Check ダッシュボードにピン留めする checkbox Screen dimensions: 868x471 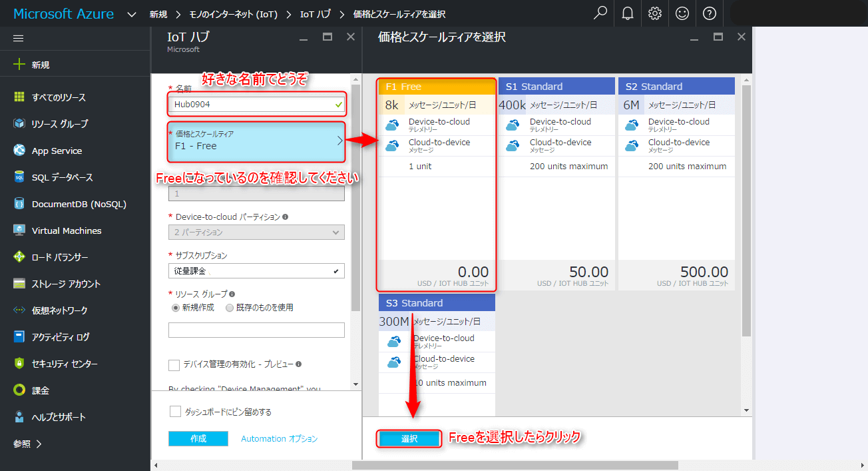click(x=176, y=412)
